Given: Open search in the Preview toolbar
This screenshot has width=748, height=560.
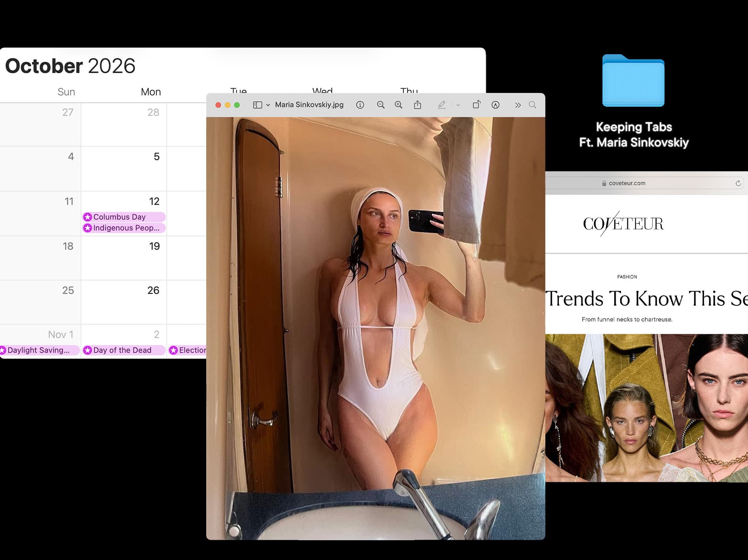Looking at the screenshot, I should tap(533, 105).
